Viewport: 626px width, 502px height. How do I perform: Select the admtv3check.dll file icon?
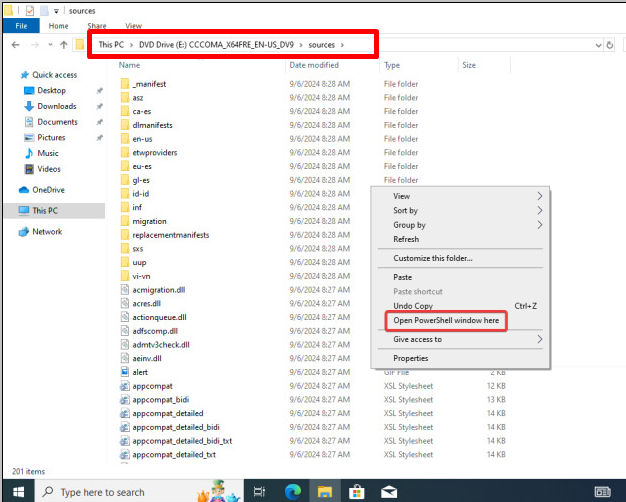[x=125, y=344]
